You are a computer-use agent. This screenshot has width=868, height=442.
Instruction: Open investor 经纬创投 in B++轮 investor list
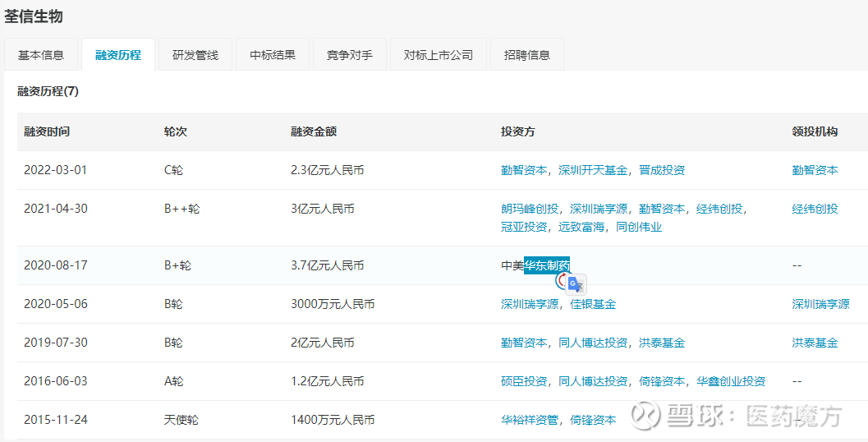719,209
